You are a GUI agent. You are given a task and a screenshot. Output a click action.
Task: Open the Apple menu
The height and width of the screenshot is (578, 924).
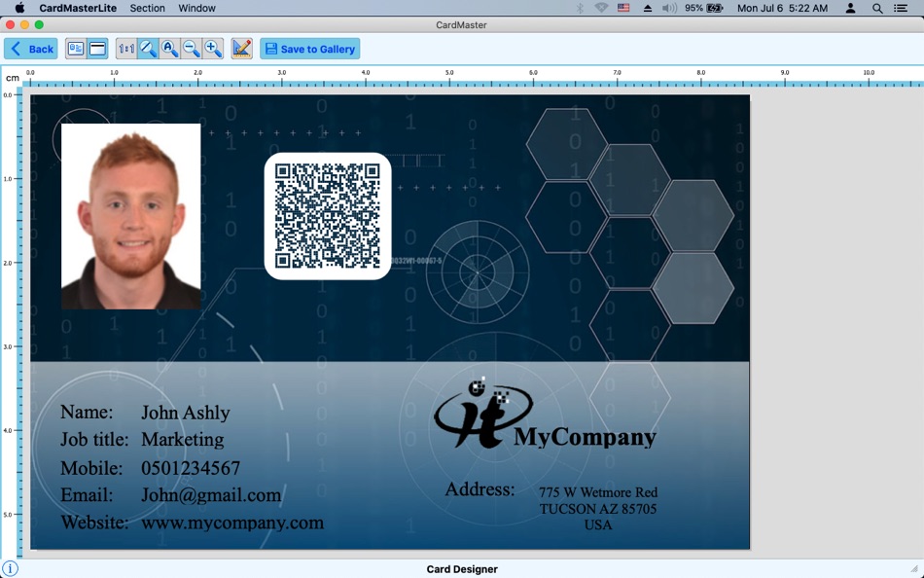[20, 8]
